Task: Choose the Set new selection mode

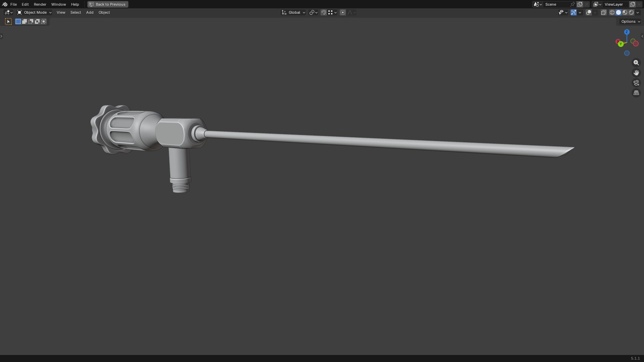Action: click(x=18, y=21)
